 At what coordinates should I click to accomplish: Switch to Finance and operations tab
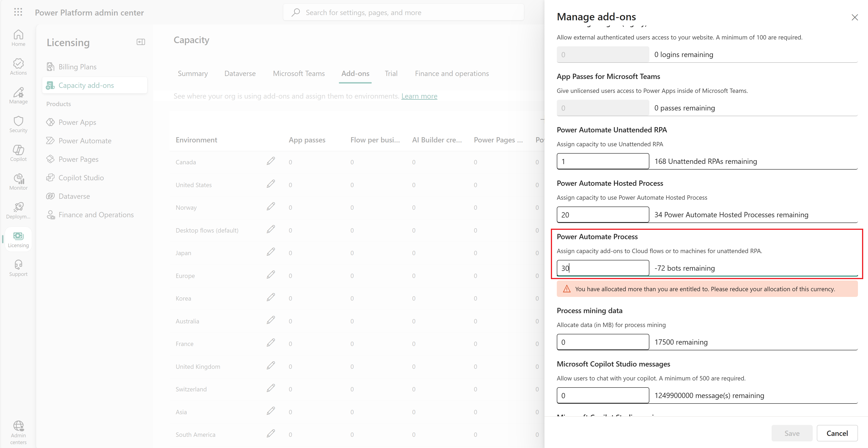click(x=451, y=74)
